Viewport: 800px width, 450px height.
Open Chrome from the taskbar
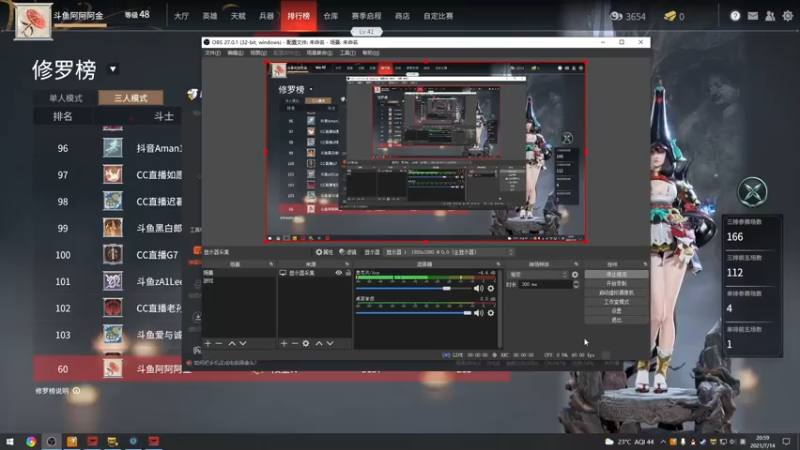pyautogui.click(x=31, y=441)
